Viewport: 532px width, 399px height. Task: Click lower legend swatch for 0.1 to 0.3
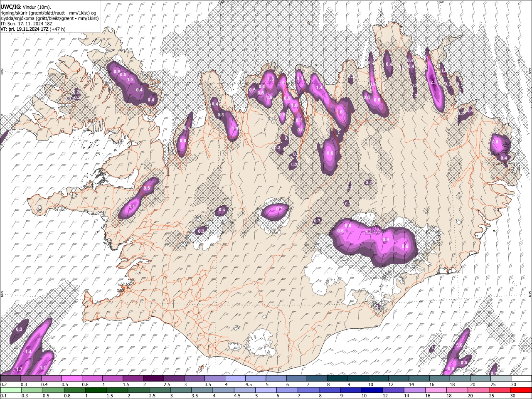coord(10,390)
